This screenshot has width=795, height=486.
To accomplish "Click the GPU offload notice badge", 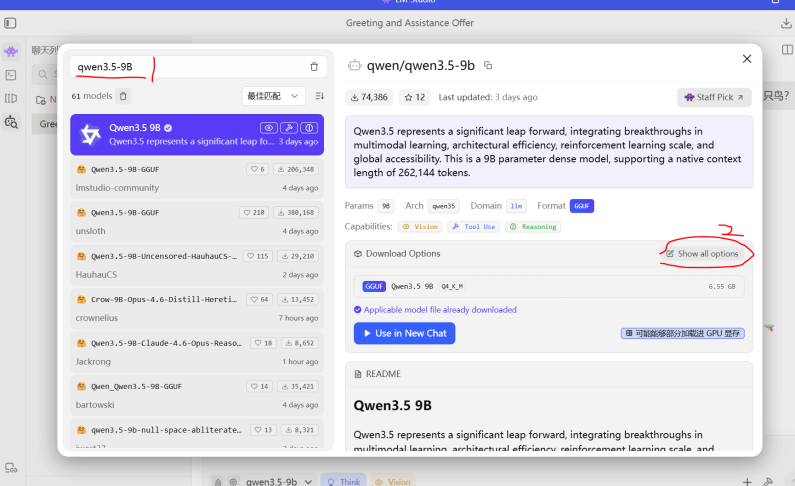I will 682,333.
